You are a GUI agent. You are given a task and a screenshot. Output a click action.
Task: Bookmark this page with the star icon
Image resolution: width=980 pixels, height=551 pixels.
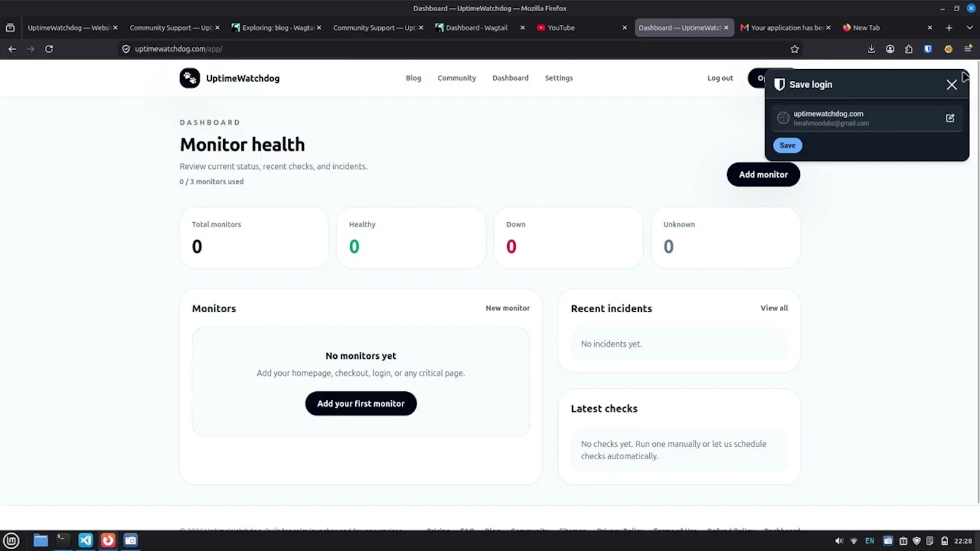(x=794, y=49)
